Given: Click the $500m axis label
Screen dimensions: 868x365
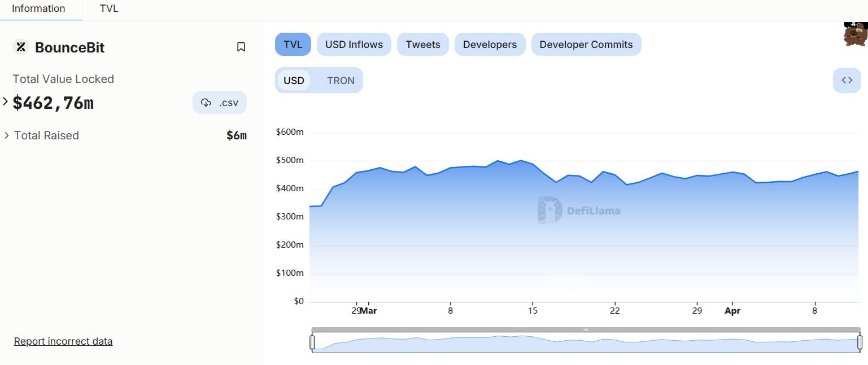Looking at the screenshot, I should point(290,160).
